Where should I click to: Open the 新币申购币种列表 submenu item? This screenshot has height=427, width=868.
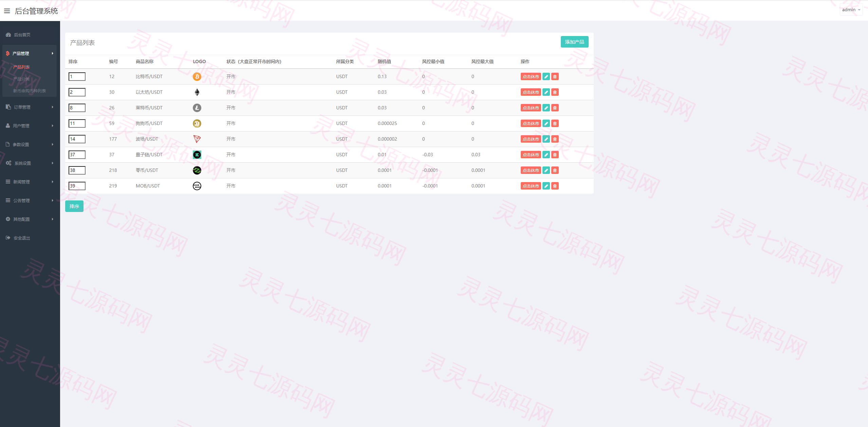30,91
